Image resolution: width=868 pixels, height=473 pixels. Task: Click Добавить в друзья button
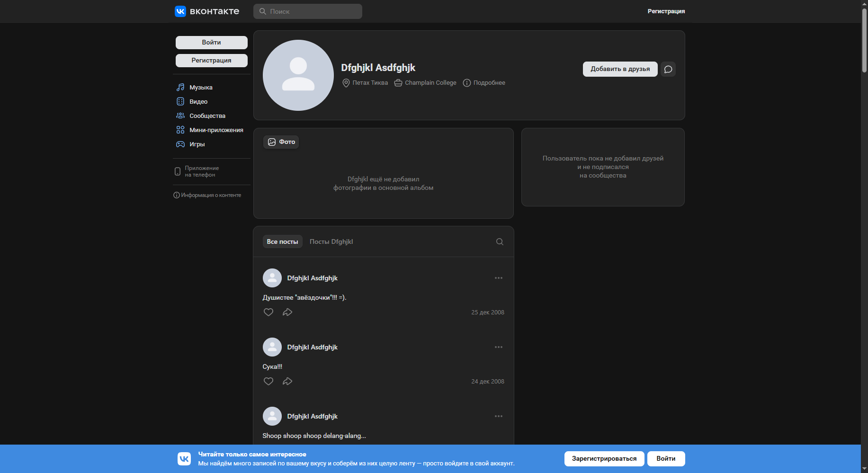[620, 69]
